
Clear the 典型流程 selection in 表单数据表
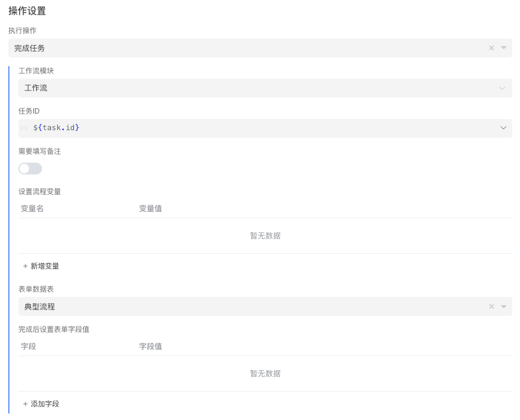pyautogui.click(x=491, y=306)
